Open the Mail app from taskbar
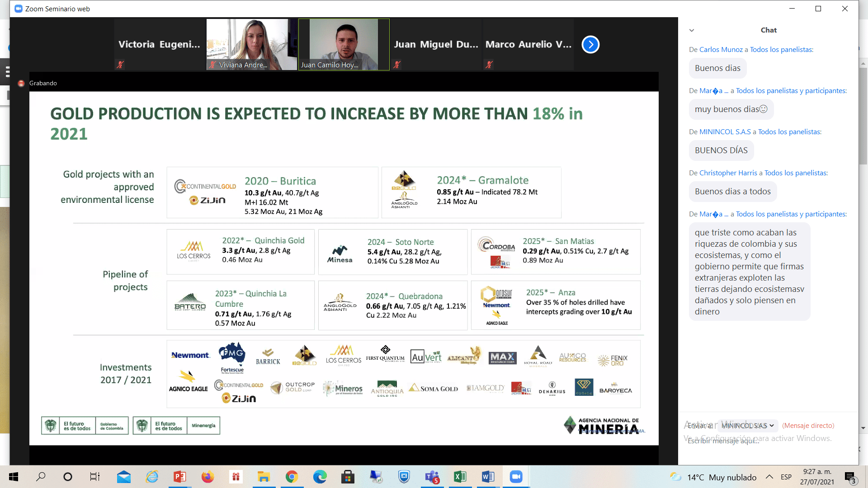 pos(123,477)
